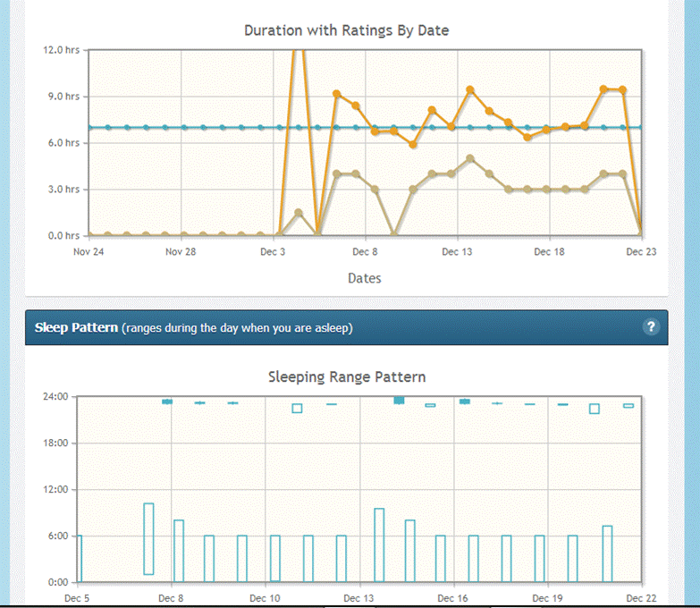
Task: Click the last high orange point before Dec 23
Action: 622,89
